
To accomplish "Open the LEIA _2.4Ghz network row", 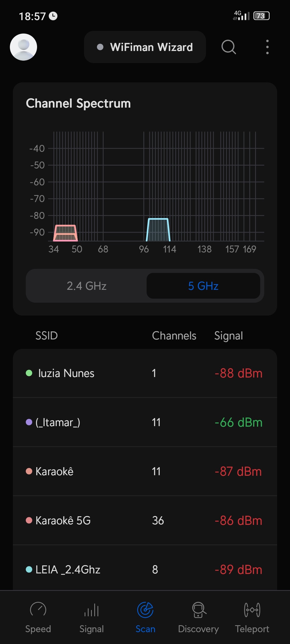I will [145, 569].
